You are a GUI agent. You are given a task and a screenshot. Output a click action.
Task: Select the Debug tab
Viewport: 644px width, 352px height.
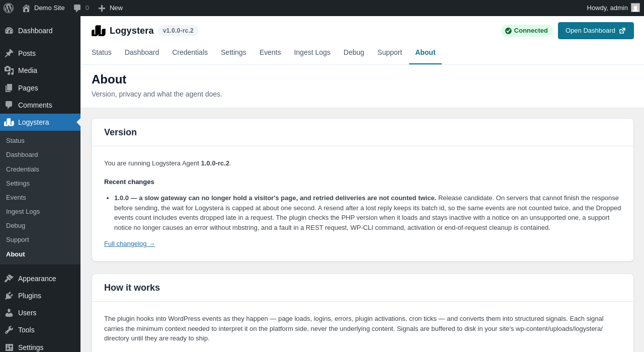[354, 52]
